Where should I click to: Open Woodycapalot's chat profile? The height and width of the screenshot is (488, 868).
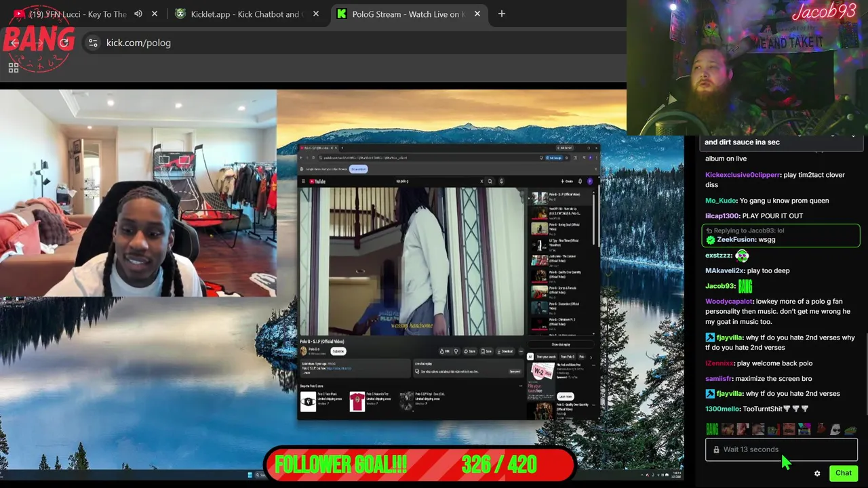click(729, 302)
